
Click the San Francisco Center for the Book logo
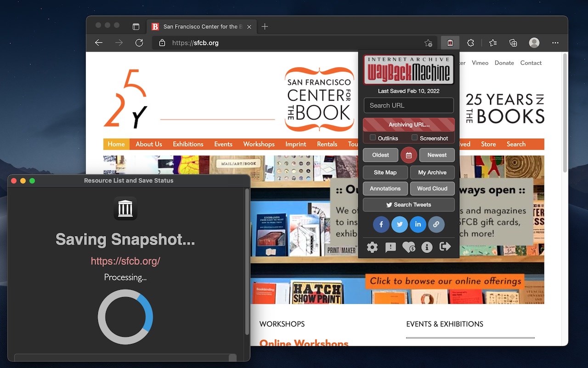(320, 99)
